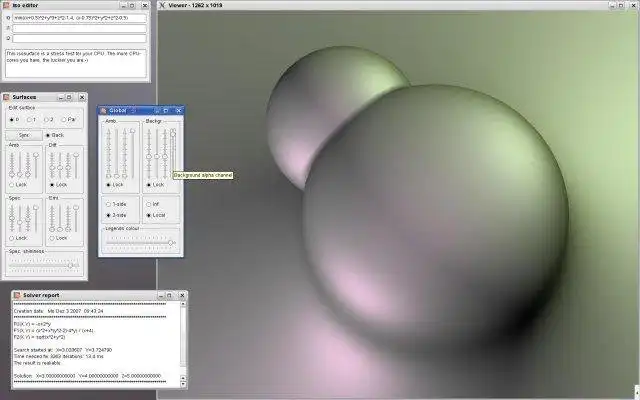
Task: Click the iso editor comment text area
Action: [x=76, y=63]
